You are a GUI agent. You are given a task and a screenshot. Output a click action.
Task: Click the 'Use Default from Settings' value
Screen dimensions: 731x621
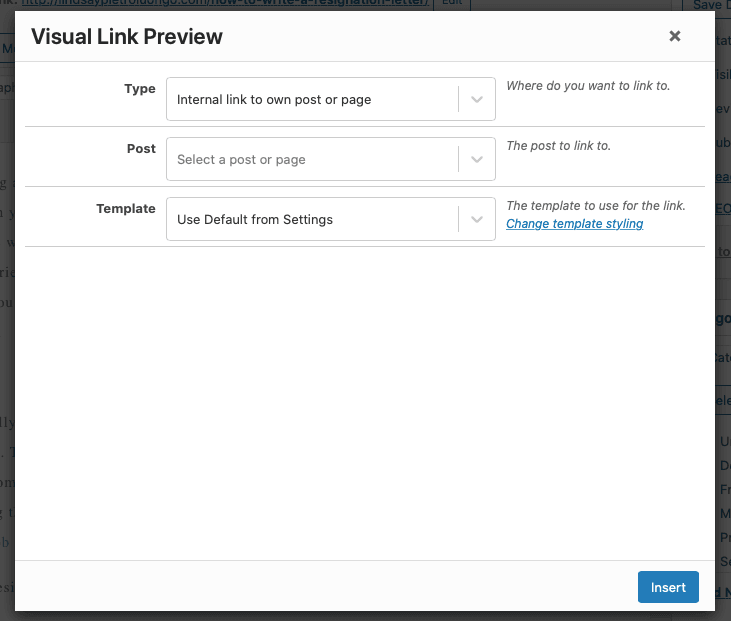pos(255,220)
